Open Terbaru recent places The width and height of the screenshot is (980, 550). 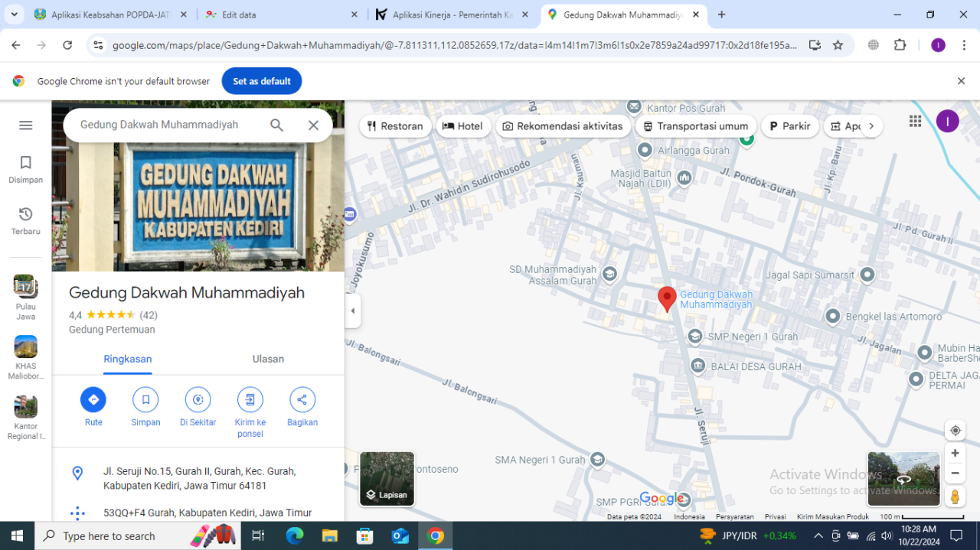tap(26, 221)
